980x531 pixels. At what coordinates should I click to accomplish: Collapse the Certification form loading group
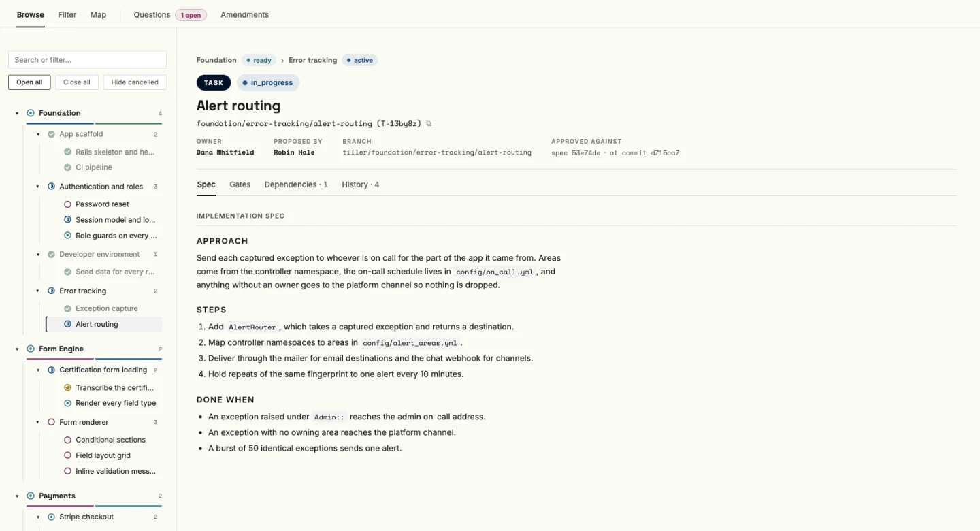click(38, 370)
